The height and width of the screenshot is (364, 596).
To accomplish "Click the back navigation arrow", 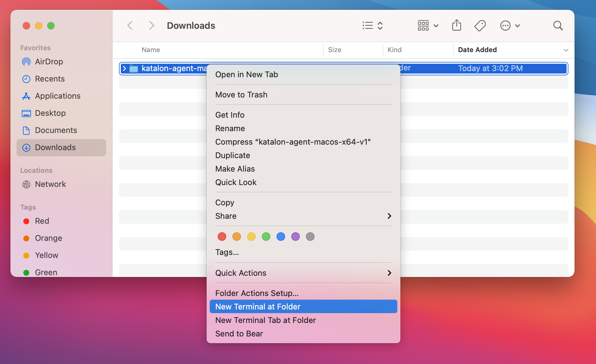I will 130,25.
